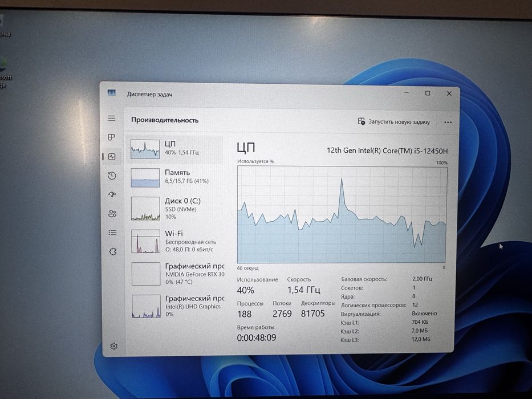Open Startup apps speedometer icon
Image resolution: width=532 pixels, height=399 pixels.
[x=112, y=194]
